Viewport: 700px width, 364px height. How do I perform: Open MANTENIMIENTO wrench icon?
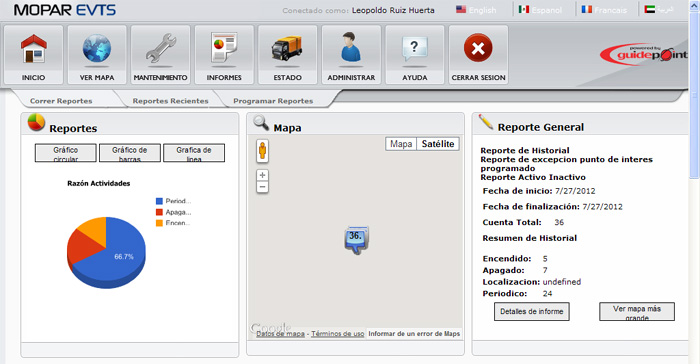pyautogui.click(x=161, y=48)
